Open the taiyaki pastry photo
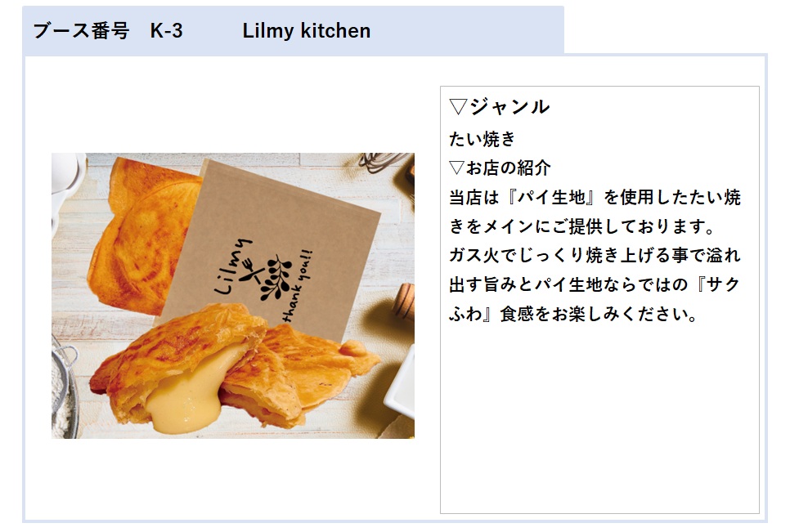This screenshot has height=532, width=790. [233, 296]
